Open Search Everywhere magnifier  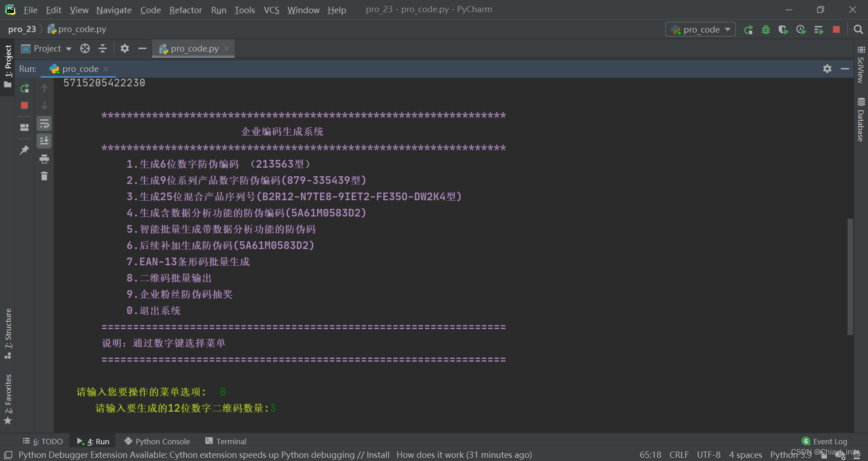point(858,29)
